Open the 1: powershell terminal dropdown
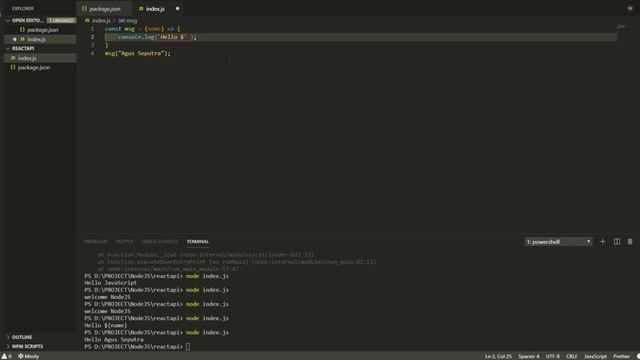Viewport: 640px width, 360px height. tap(558, 242)
